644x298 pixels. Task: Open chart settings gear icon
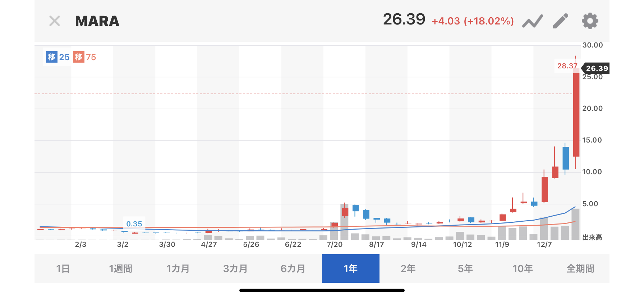(x=590, y=21)
